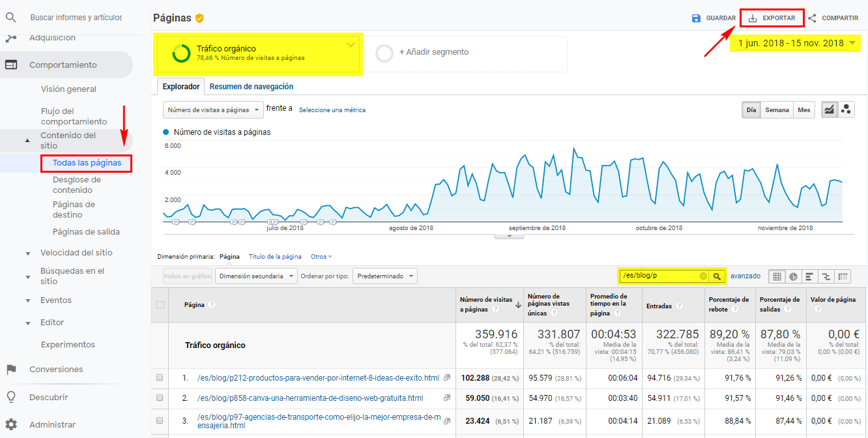The height and width of the screenshot is (438, 868).
Task: Click the search magnifier in the table filter
Action: (717, 276)
